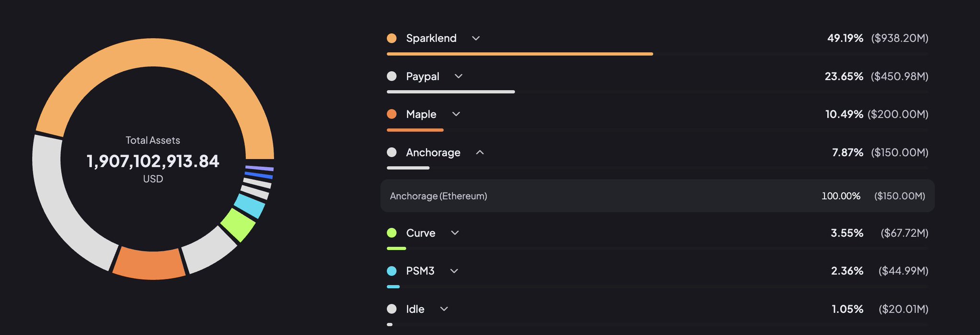This screenshot has width=980, height=335.
Task: Click the Idle legend dot
Action: point(391,309)
